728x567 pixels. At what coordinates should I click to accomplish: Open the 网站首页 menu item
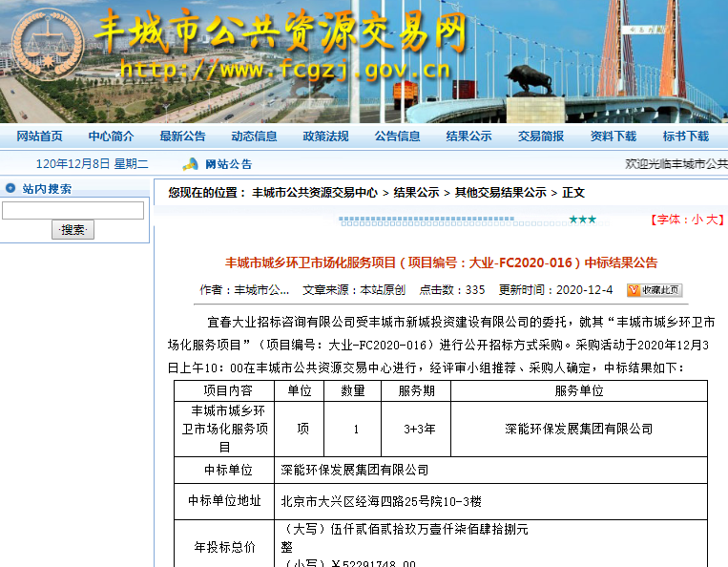pos(40,136)
